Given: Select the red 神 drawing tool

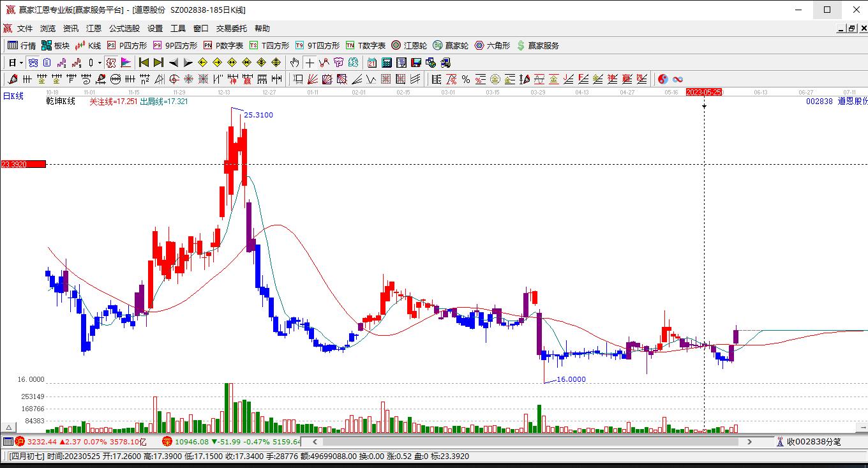Looking at the screenshot, I should click(232, 79).
